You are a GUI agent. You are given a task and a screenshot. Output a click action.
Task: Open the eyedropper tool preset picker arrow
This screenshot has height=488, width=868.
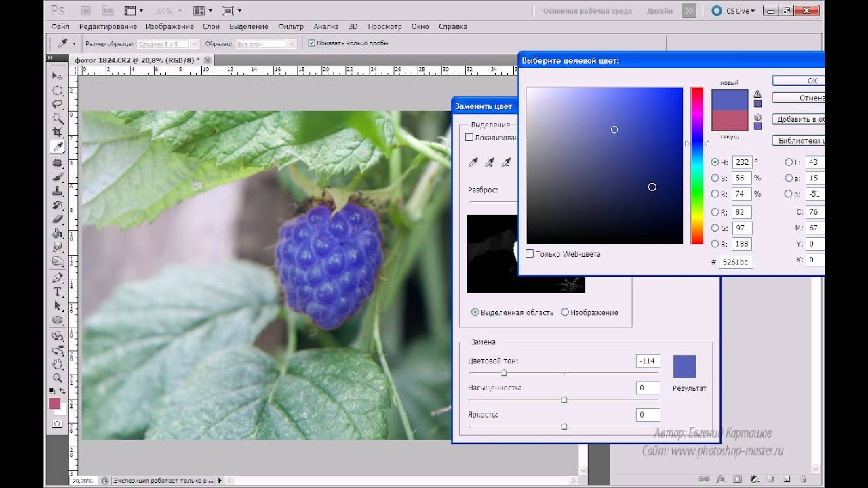pyautogui.click(x=74, y=43)
